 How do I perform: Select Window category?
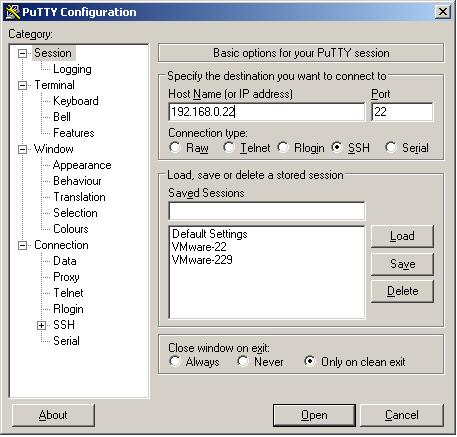(x=54, y=149)
